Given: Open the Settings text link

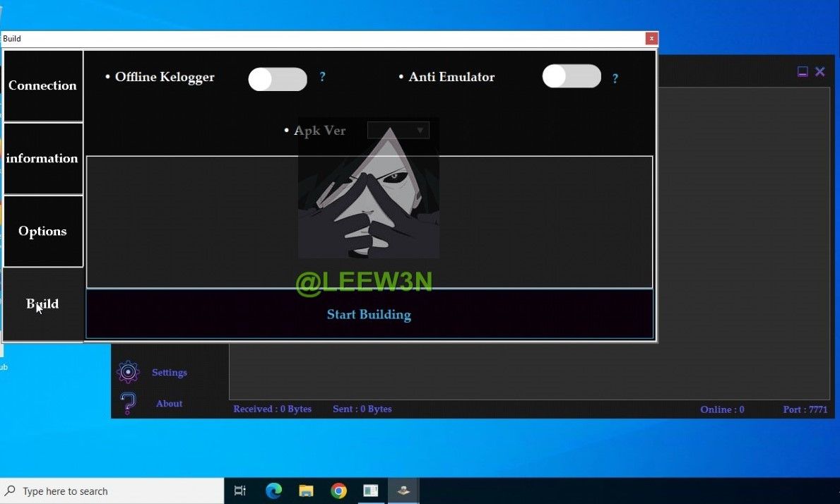Looking at the screenshot, I should coord(170,373).
